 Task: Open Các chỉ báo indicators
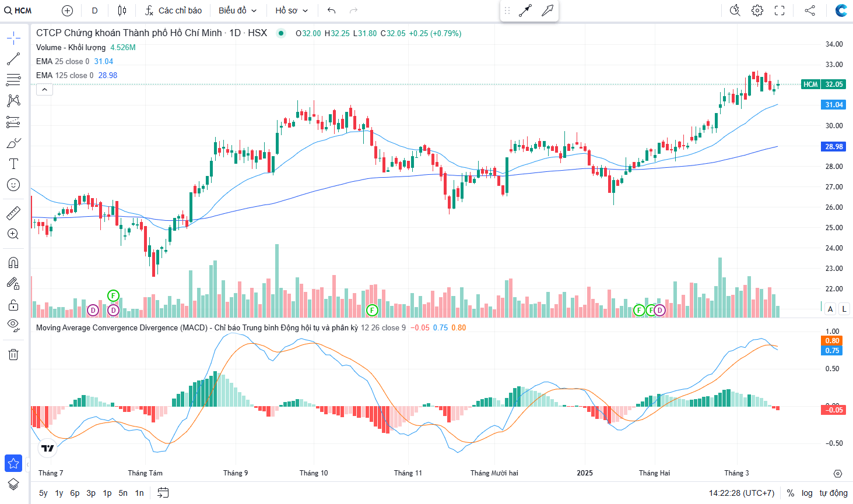pos(174,10)
